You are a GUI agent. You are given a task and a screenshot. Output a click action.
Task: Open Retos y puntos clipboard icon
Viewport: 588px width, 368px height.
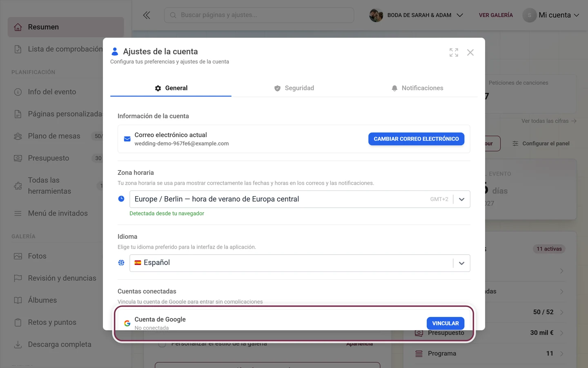click(18, 322)
